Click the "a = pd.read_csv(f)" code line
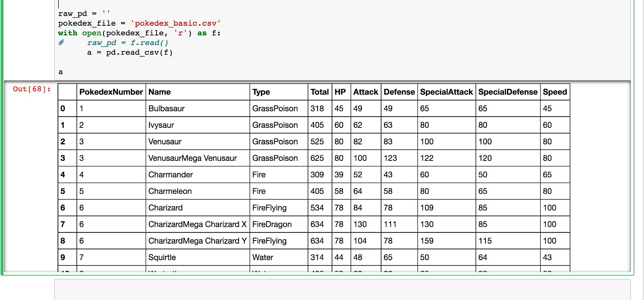 coord(130,52)
